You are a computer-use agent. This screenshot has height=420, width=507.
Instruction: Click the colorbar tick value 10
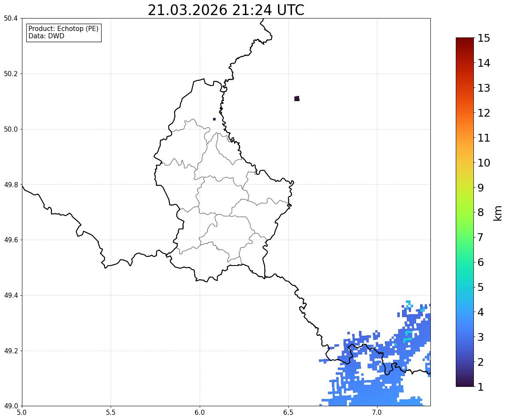tap(484, 163)
